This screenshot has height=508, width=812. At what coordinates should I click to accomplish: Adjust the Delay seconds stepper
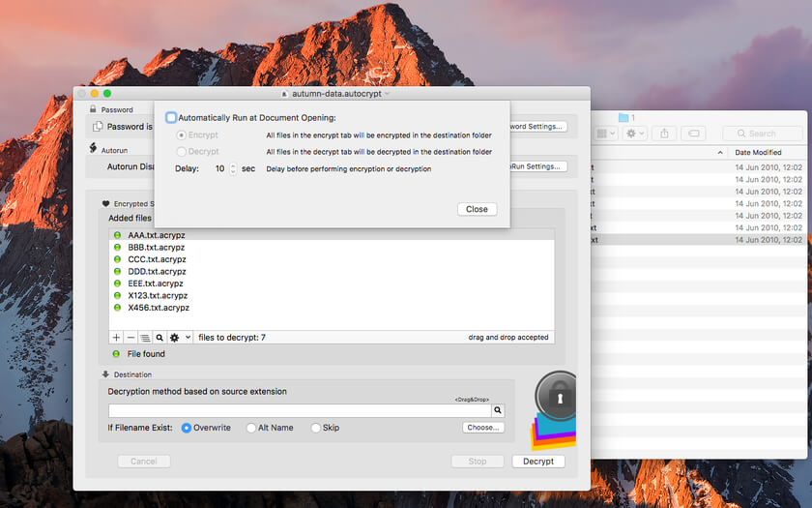pos(233,169)
